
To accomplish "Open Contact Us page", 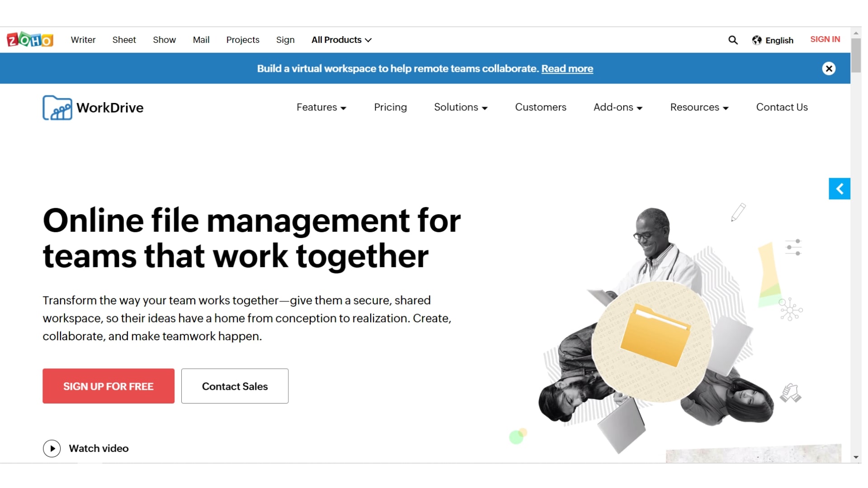I will pyautogui.click(x=782, y=108).
